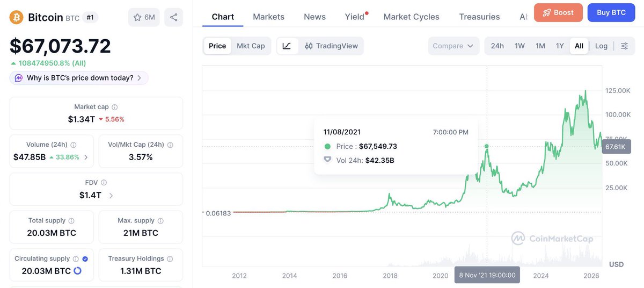Open 'Why is BTC's price down today?'
The width and height of the screenshot is (644, 288).
[x=79, y=78]
